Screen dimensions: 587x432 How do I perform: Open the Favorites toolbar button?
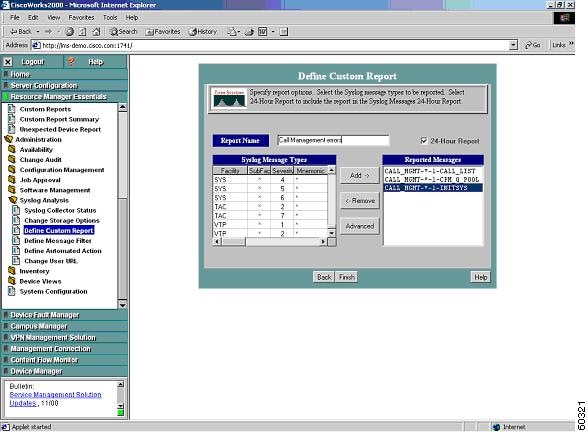pyautogui.click(x=163, y=32)
